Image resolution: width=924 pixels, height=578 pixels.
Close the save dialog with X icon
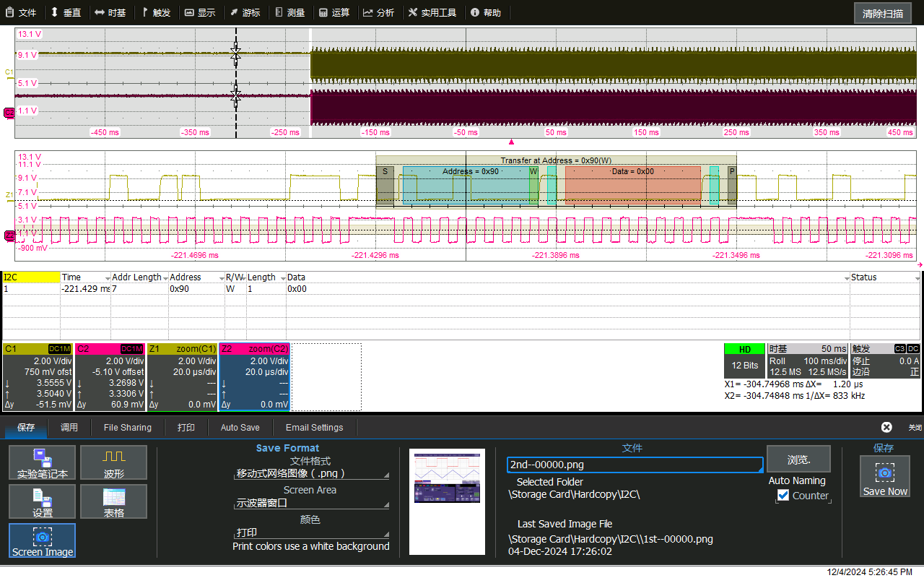click(886, 427)
